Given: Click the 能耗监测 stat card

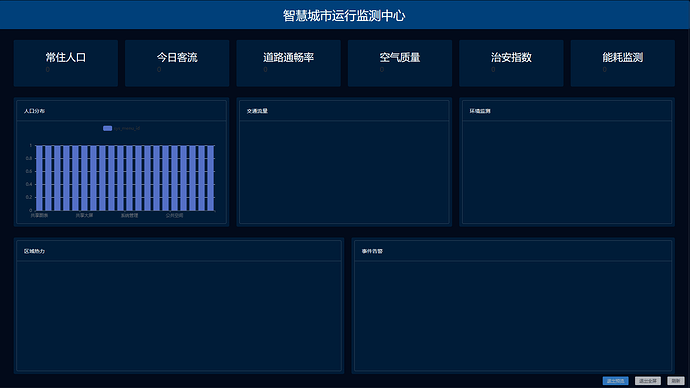Looking at the screenshot, I should [622, 63].
